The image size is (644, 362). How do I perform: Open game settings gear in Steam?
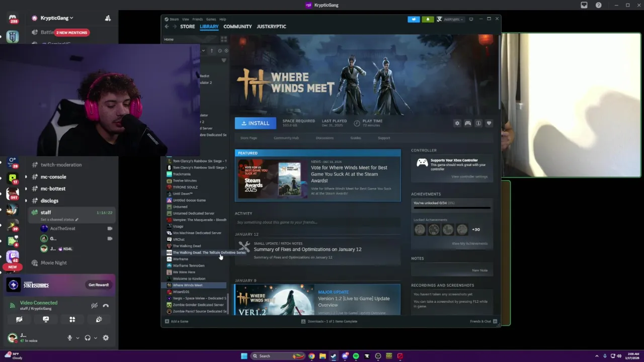pos(457,123)
